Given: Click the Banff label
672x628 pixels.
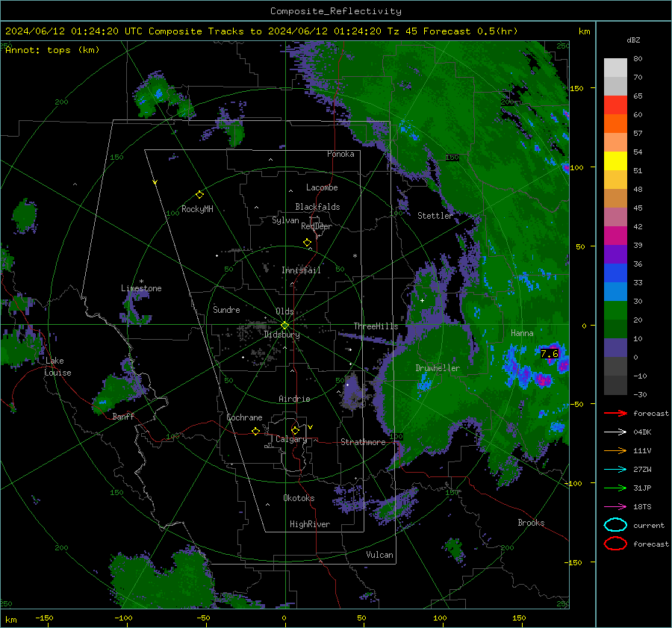Looking at the screenshot, I should pos(123,416).
